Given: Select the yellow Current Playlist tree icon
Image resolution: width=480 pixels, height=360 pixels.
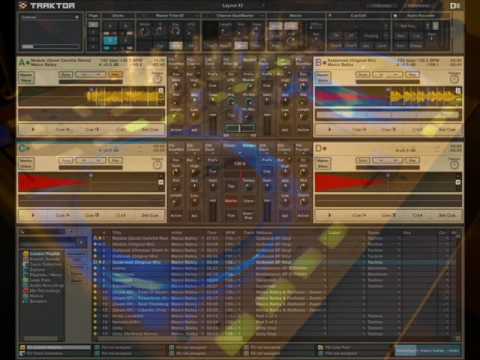Looking at the screenshot, I should coord(26,254).
